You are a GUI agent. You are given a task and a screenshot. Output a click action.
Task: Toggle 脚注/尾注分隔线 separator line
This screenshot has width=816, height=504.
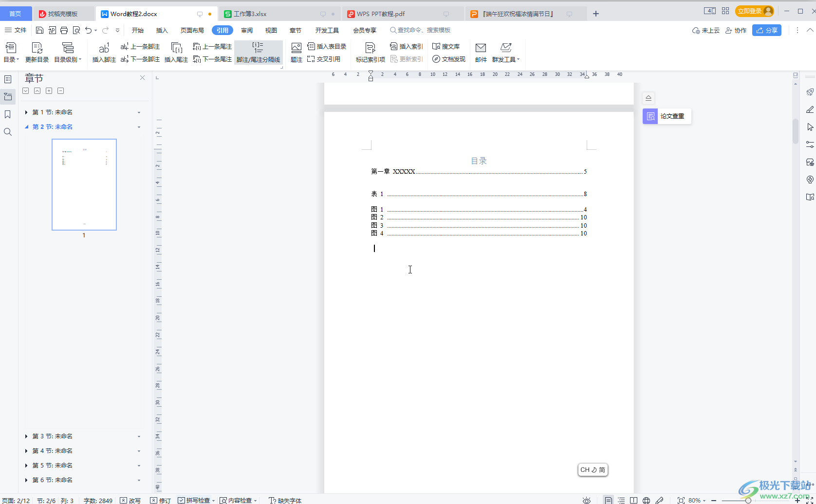click(259, 53)
